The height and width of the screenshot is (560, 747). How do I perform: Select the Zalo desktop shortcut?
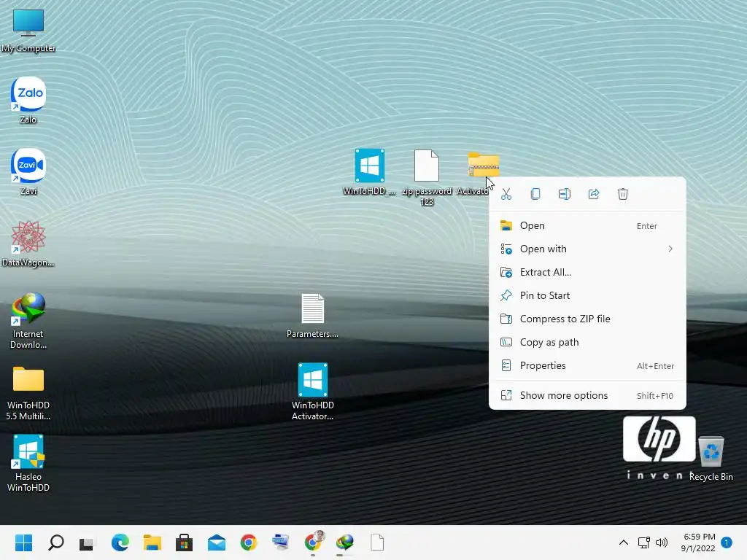[28, 100]
